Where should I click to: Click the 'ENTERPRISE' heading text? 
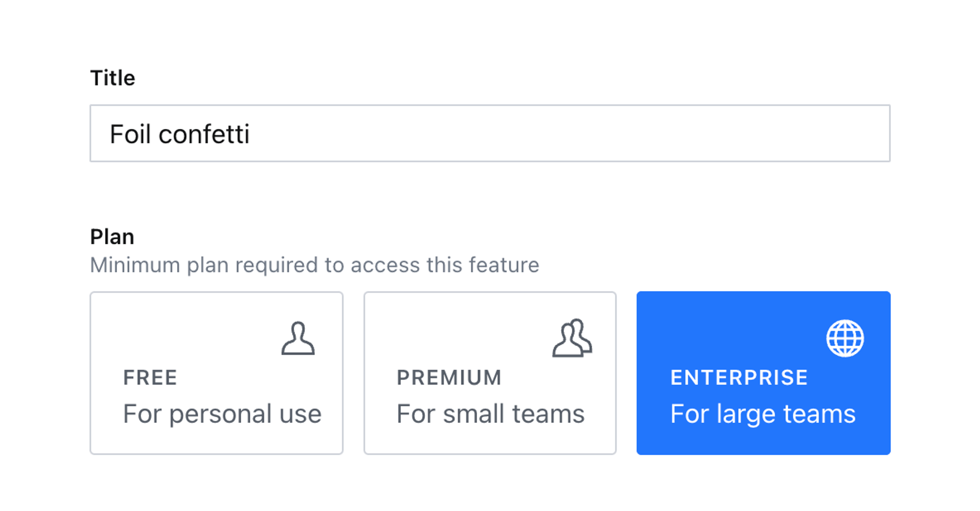(x=739, y=378)
